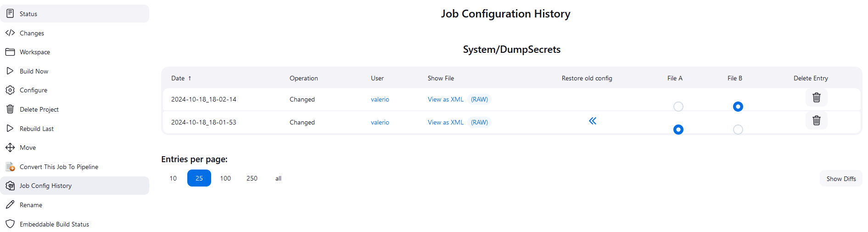Select File A for the 18-01-53 entry
Viewport: 868px width, 232px height.
pyautogui.click(x=678, y=130)
